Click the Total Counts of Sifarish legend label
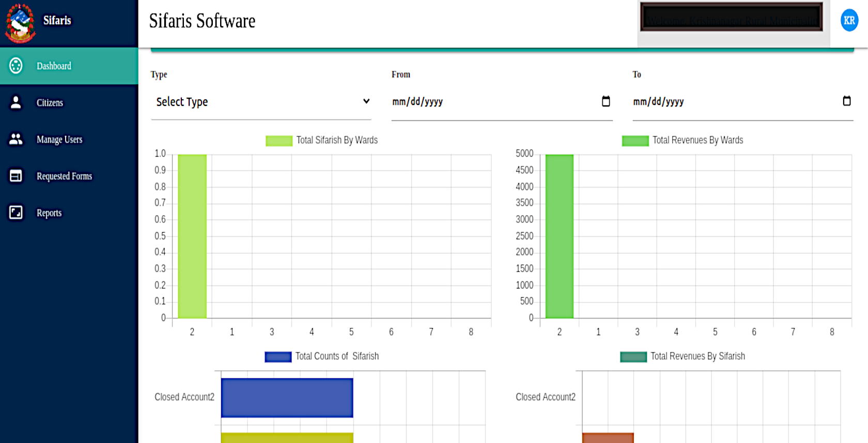Image resolution: width=868 pixels, height=443 pixels. click(x=337, y=356)
